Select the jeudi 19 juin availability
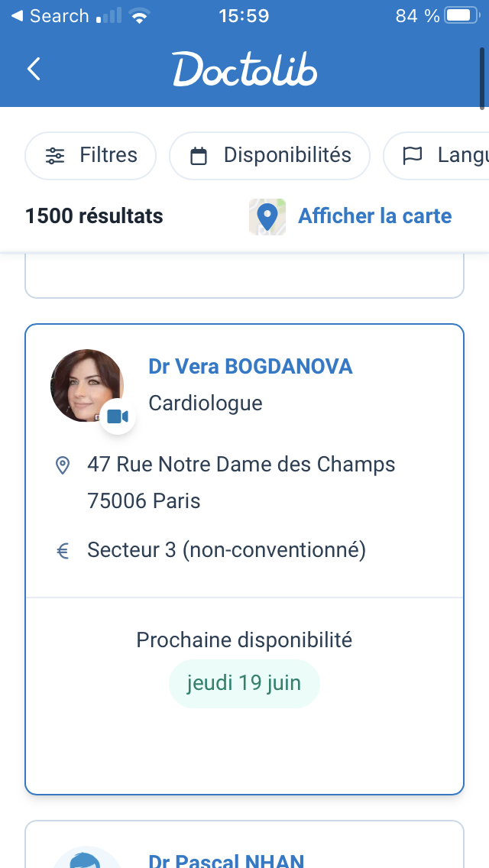The height and width of the screenshot is (868, 489). coord(244,683)
